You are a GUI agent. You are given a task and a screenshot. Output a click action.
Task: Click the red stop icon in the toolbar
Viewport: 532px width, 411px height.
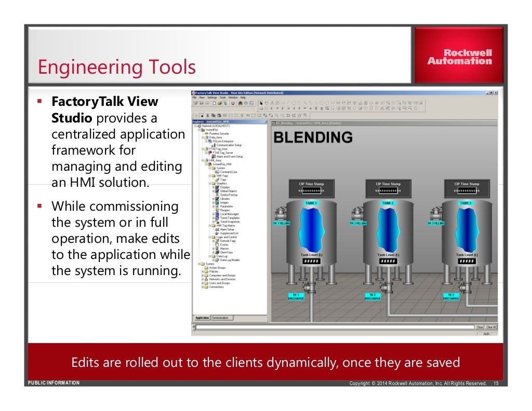pyautogui.click(x=233, y=103)
